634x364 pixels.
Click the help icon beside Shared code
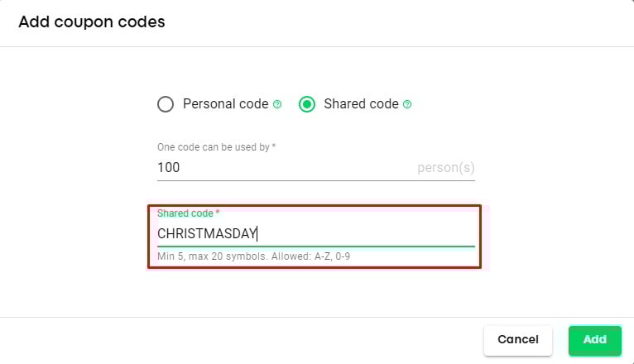pos(407,104)
